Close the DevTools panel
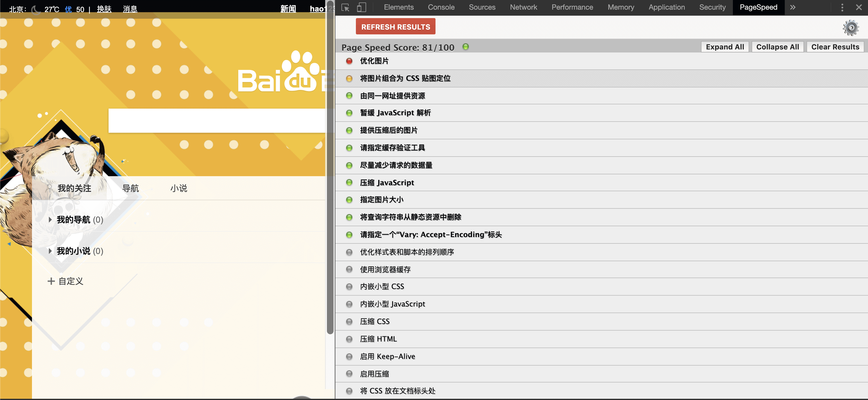The height and width of the screenshot is (400, 868). pyautogui.click(x=859, y=8)
